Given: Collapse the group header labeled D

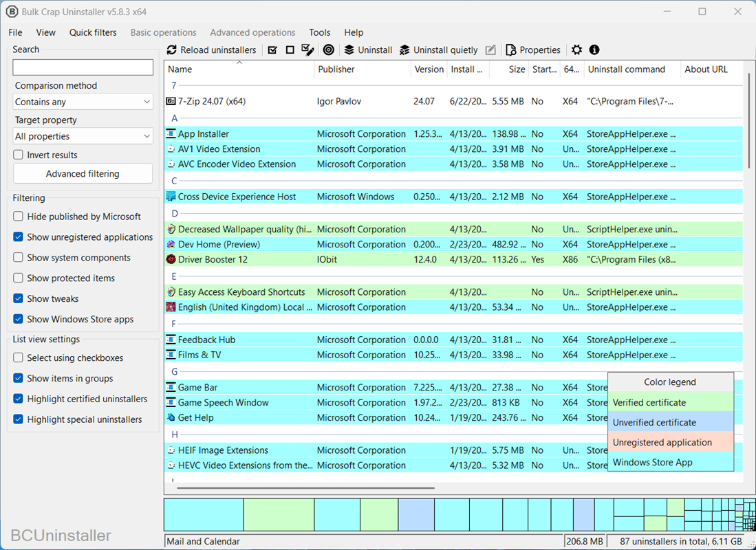Looking at the screenshot, I should pyautogui.click(x=175, y=214).
